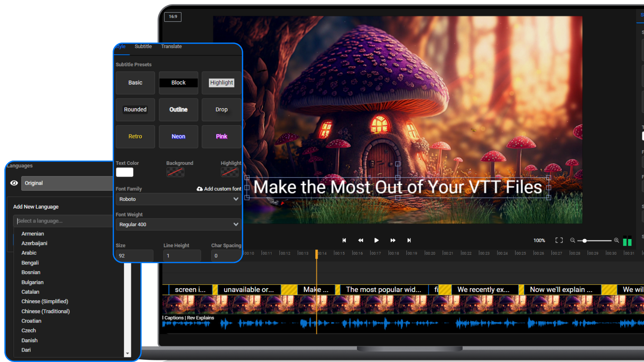Image resolution: width=644 pixels, height=362 pixels.
Task: Toggle visibility of the Original language track
Action: (x=14, y=183)
